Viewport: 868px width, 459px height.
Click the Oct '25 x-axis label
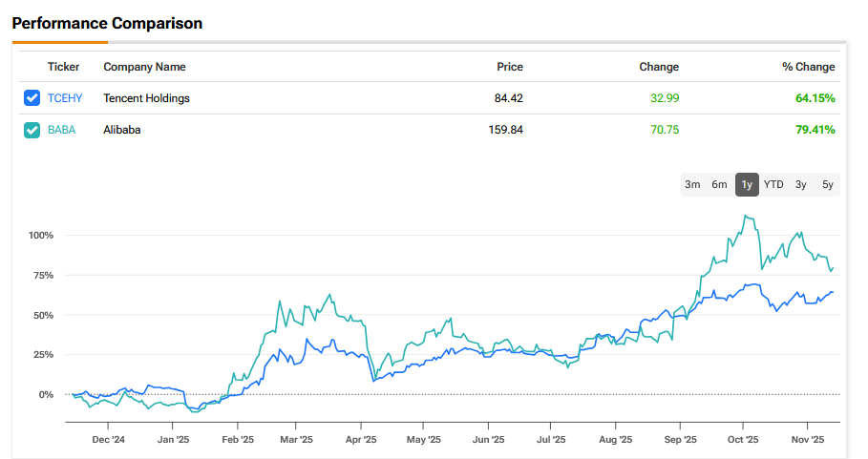743,440
